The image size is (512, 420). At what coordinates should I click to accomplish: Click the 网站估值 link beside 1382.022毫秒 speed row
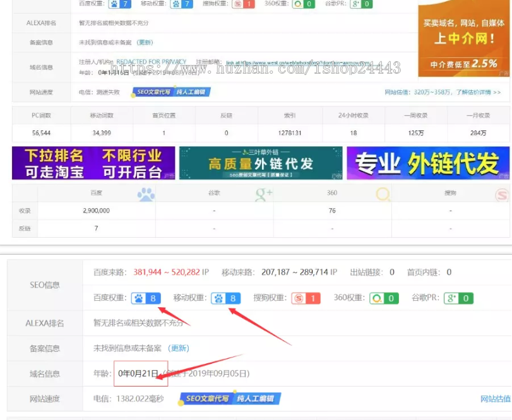495,399
